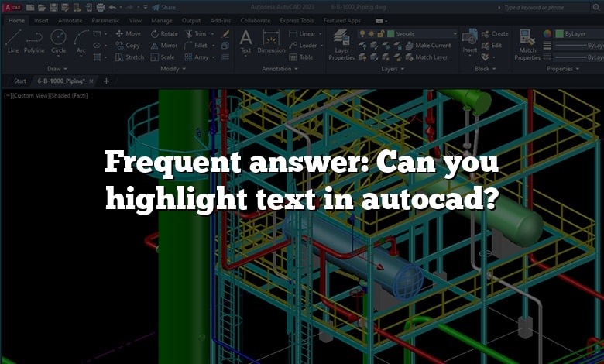Viewport: 604px width, 364px height.
Task: Click the Scale tool
Action: (163, 57)
